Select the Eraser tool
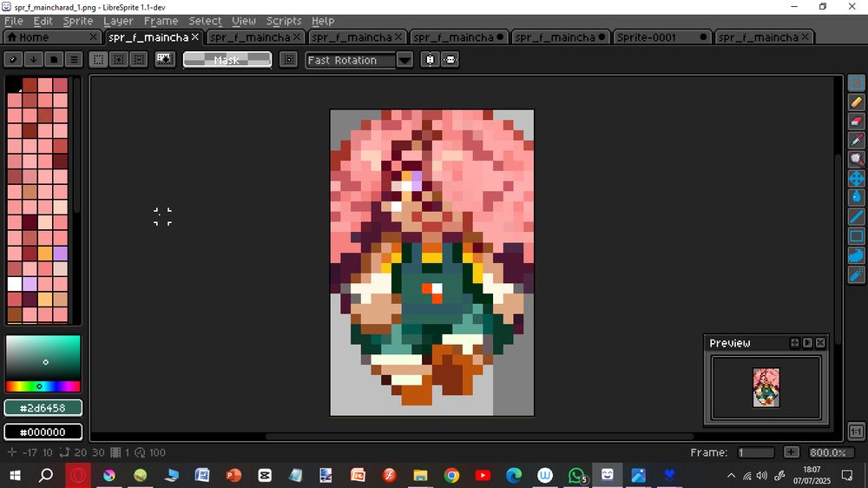868x488 pixels. 856,122
